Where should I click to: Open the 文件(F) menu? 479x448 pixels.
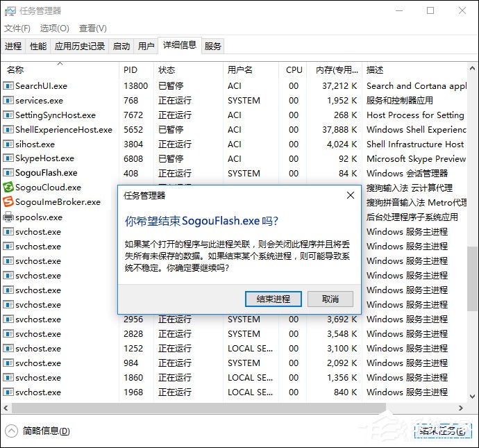click(x=17, y=28)
